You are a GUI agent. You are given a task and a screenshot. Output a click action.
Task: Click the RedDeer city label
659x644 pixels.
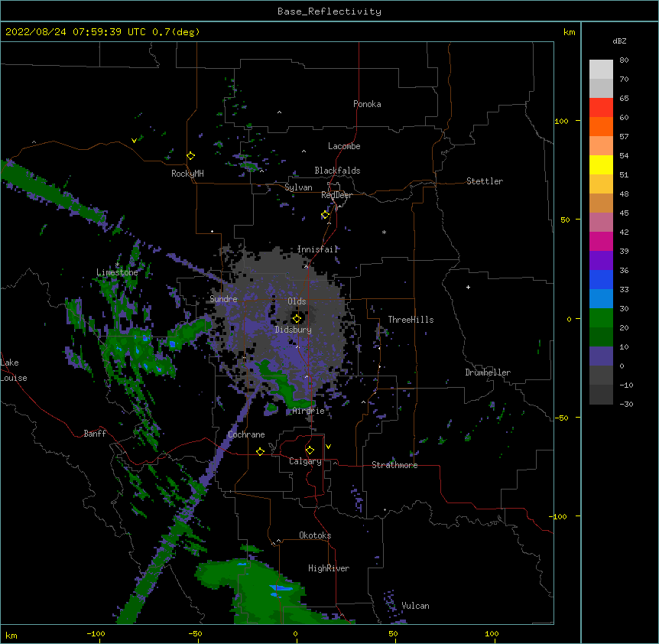click(336, 195)
